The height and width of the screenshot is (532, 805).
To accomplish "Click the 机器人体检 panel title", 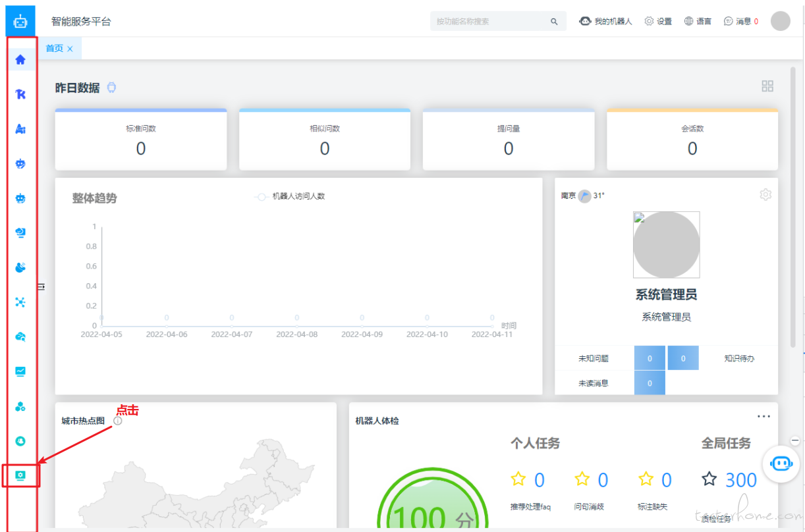I will pyautogui.click(x=377, y=421).
